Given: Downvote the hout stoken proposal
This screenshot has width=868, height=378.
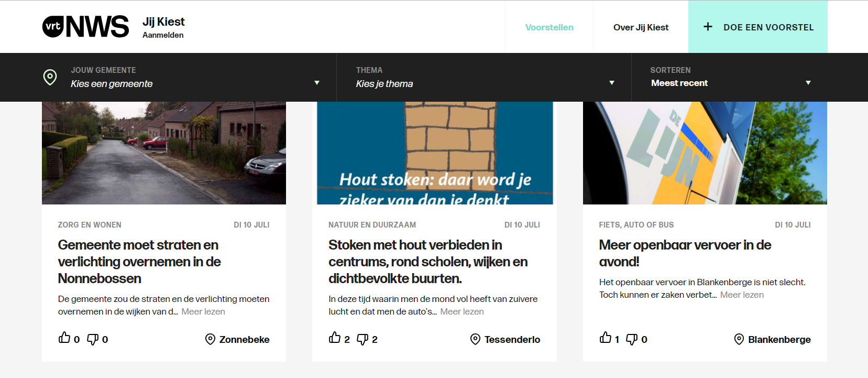Looking at the screenshot, I should pos(362,339).
